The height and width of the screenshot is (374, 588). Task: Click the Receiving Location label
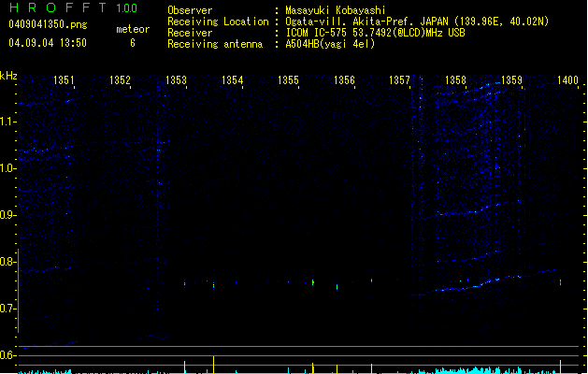(x=218, y=22)
